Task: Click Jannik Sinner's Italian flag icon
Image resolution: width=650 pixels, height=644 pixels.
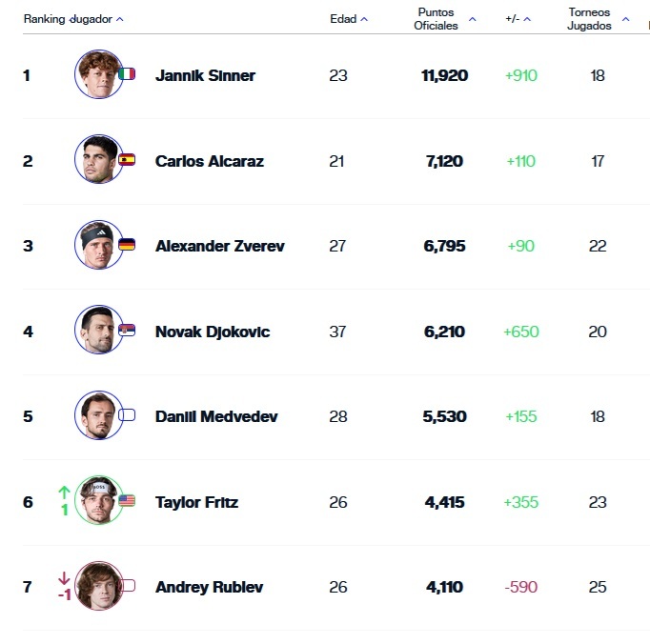Action: 127,73
